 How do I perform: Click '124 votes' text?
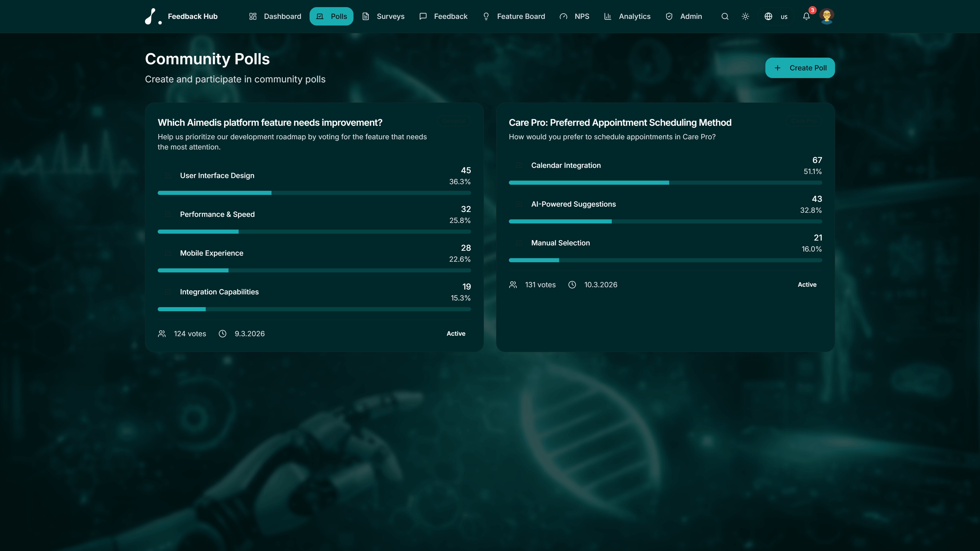pyautogui.click(x=190, y=333)
